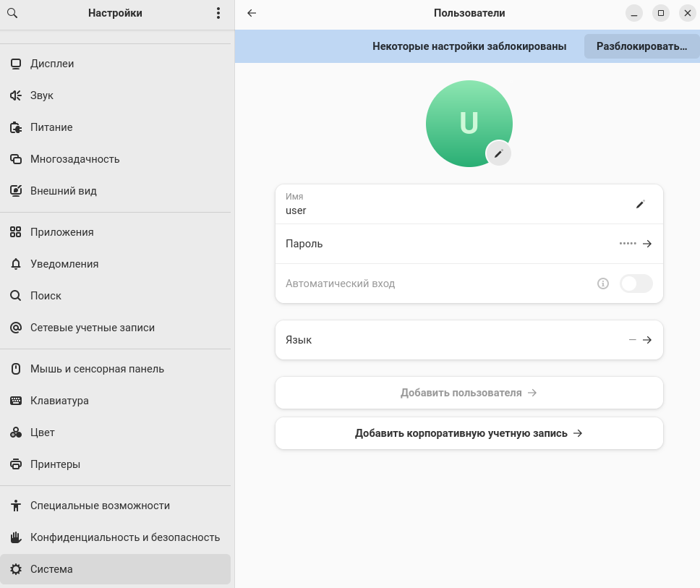
Task: Click the Добавить пользователя button
Action: pos(469,393)
